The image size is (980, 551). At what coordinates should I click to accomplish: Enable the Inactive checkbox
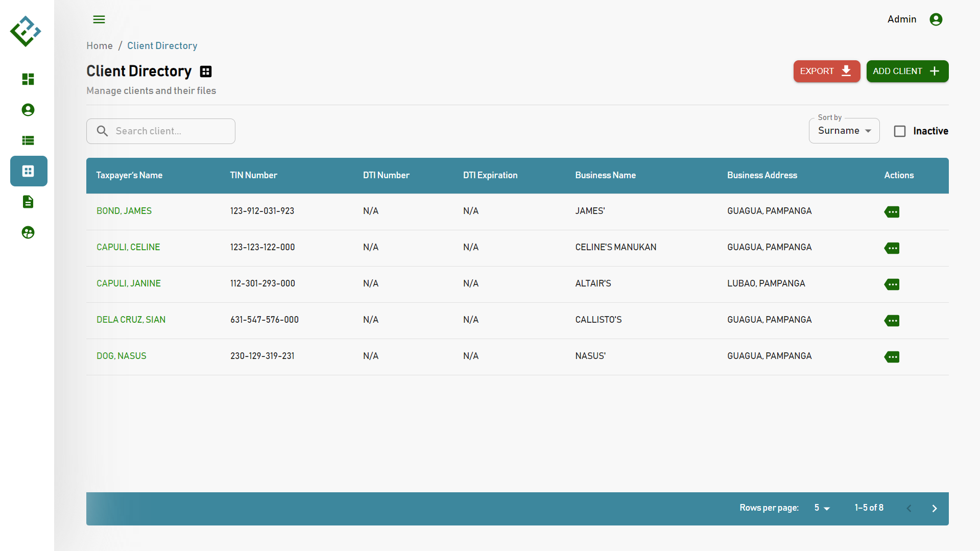(x=900, y=131)
